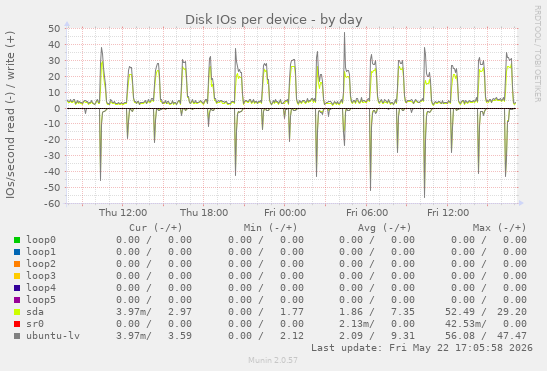Click the 'Munin 2.0.57' version text
Screen dimensions: 547x371
(x=273, y=360)
